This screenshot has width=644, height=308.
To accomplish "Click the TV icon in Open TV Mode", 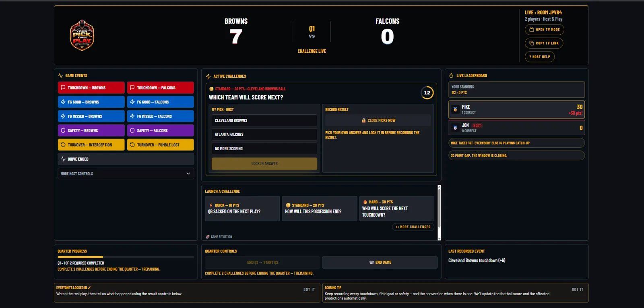I will 532,30.
